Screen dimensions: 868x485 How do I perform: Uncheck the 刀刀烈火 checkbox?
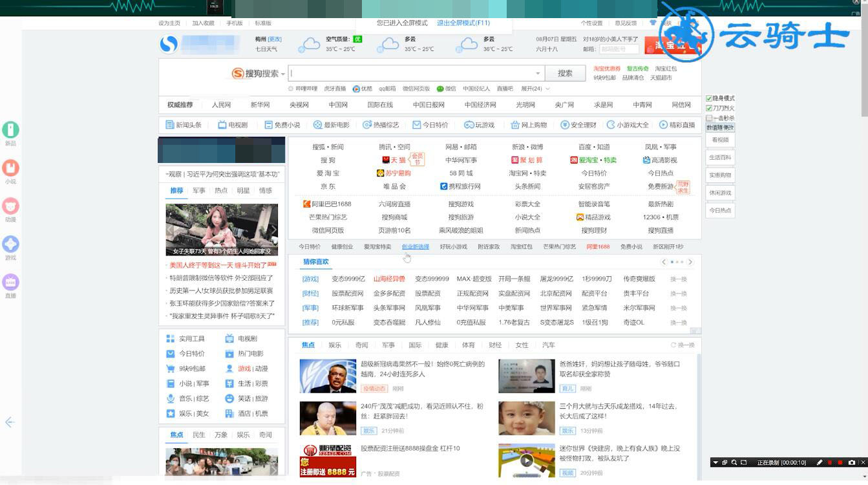point(709,108)
